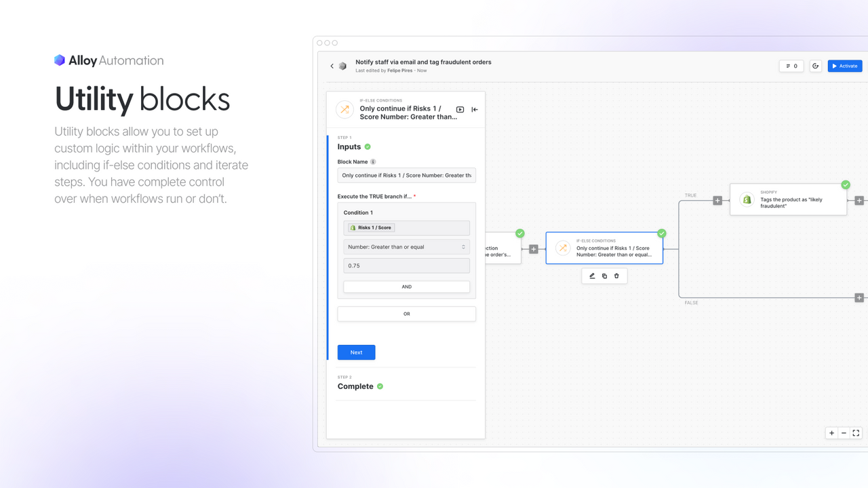
Task: Click the plus on the TRUE branch
Action: 717,201
